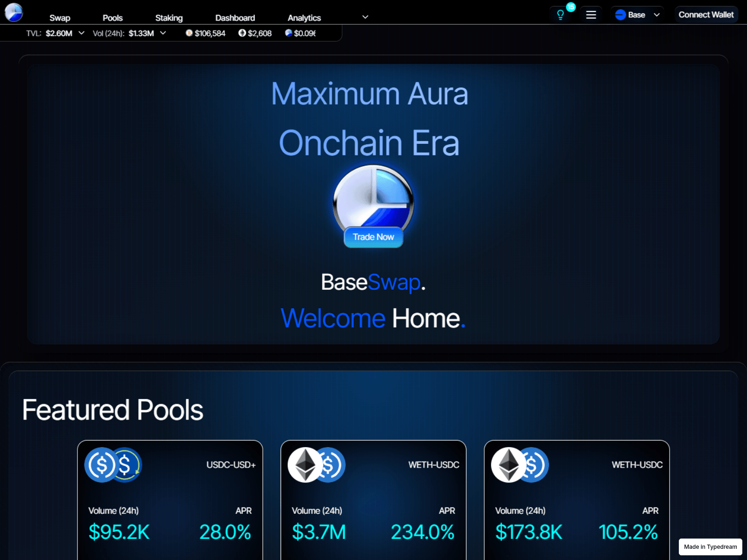The image size is (747, 560).
Task: Click the $106,584 price text
Action: pyautogui.click(x=210, y=33)
